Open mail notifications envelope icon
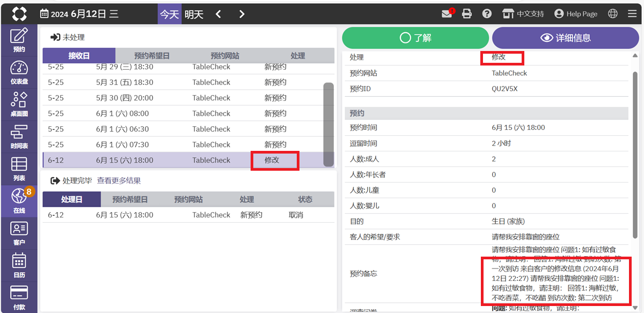 pos(447,14)
